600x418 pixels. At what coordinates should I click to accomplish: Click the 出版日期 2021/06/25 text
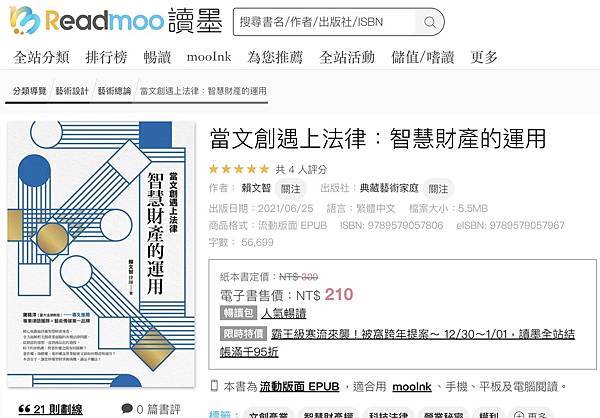(x=261, y=208)
